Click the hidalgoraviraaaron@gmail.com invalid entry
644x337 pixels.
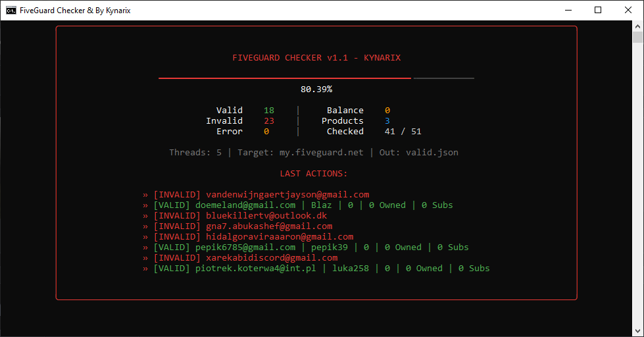click(248, 237)
